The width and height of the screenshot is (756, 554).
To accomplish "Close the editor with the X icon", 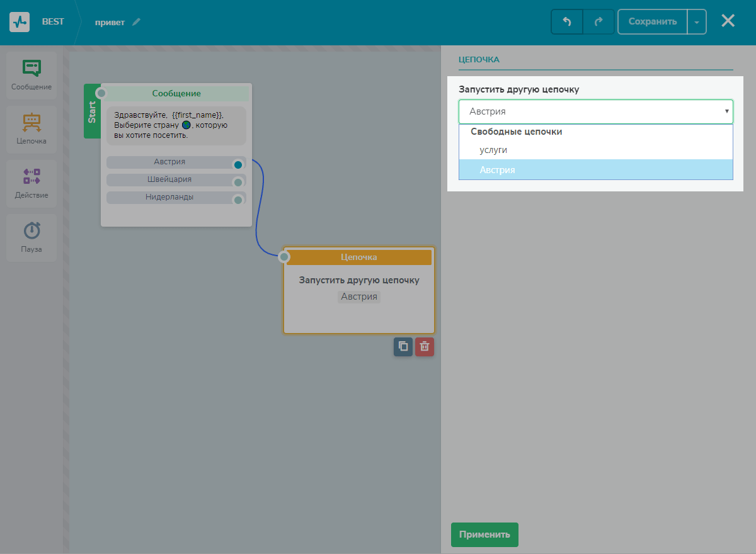I will (728, 21).
